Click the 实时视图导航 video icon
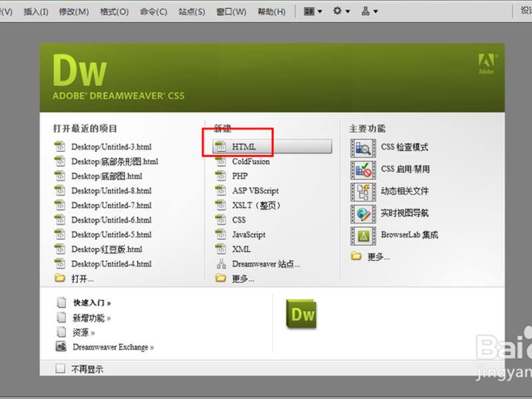 (363, 214)
